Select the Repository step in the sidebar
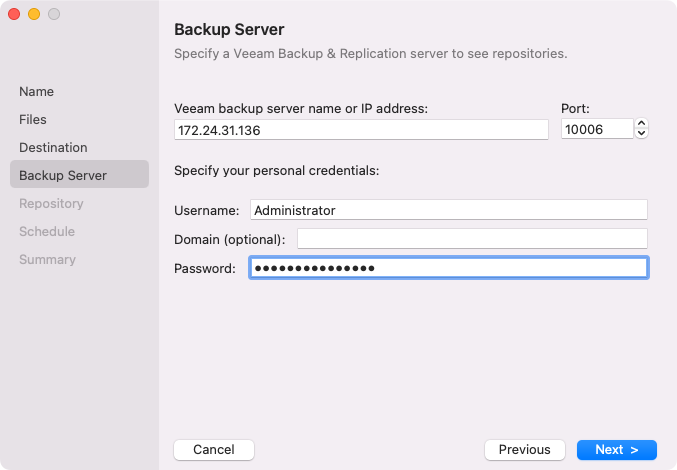The image size is (677, 470). pos(51,203)
